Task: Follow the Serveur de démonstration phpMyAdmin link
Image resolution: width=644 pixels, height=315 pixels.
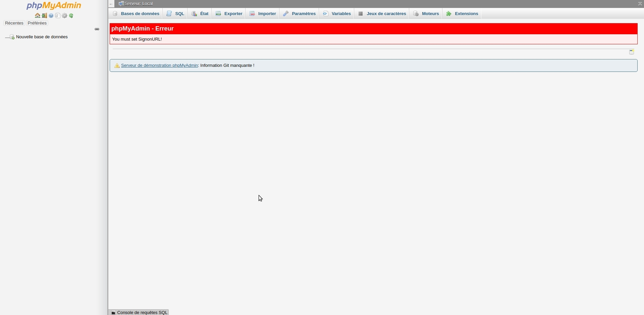Action: (x=160, y=65)
